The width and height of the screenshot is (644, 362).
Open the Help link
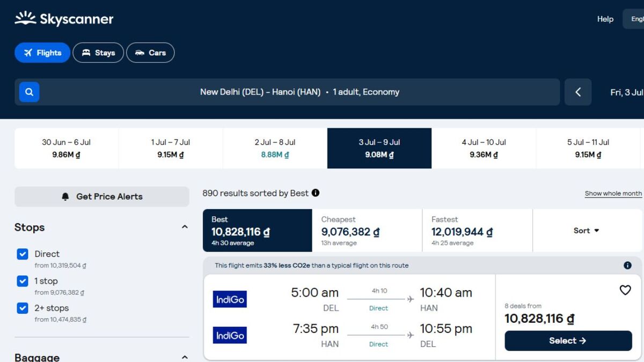coord(605,19)
